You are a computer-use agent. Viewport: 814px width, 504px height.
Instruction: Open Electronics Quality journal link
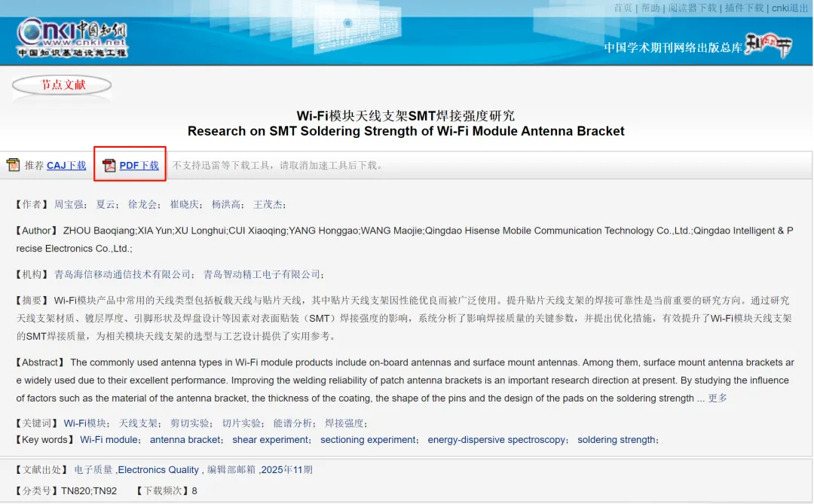[158, 470]
